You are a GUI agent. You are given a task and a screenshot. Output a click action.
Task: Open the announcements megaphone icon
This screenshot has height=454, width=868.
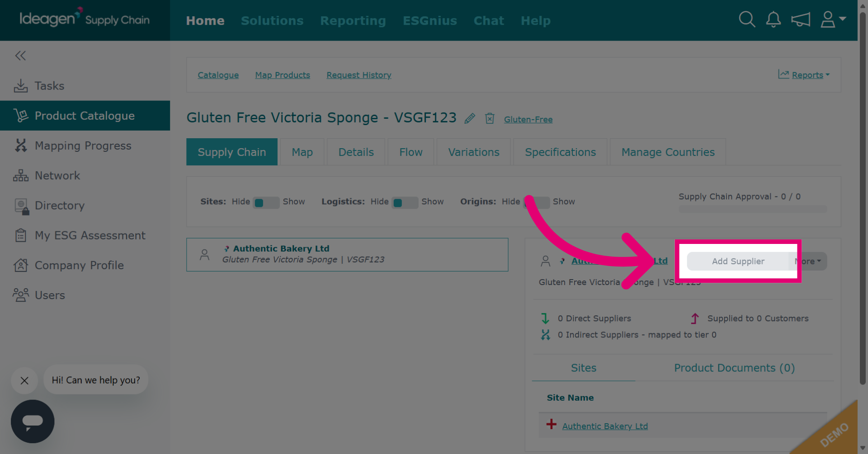800,19
